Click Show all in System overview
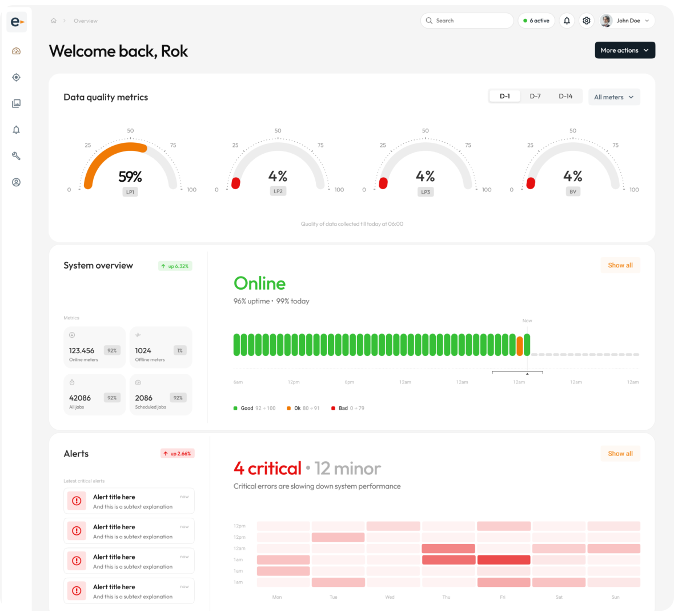 620,265
